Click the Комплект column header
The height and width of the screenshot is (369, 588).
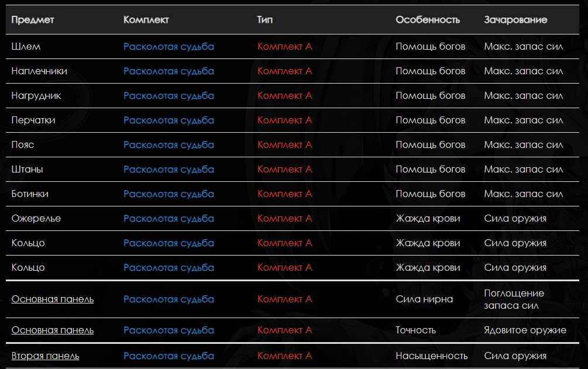pyautogui.click(x=146, y=20)
